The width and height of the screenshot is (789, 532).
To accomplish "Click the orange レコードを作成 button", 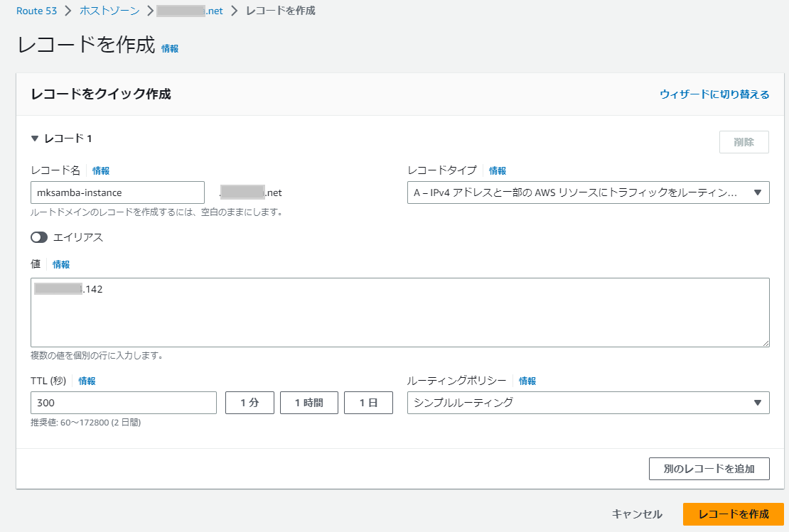I will 733,514.
